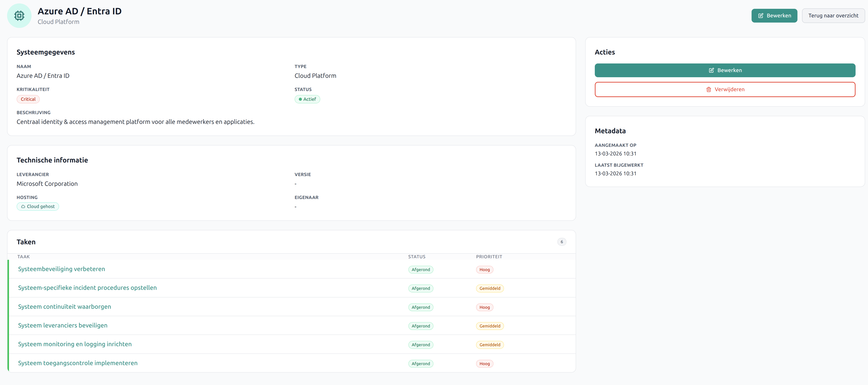Screen dimensions: 868x385
Task: Open task Systeembeveiliging verbeteren
Action: 61,269
